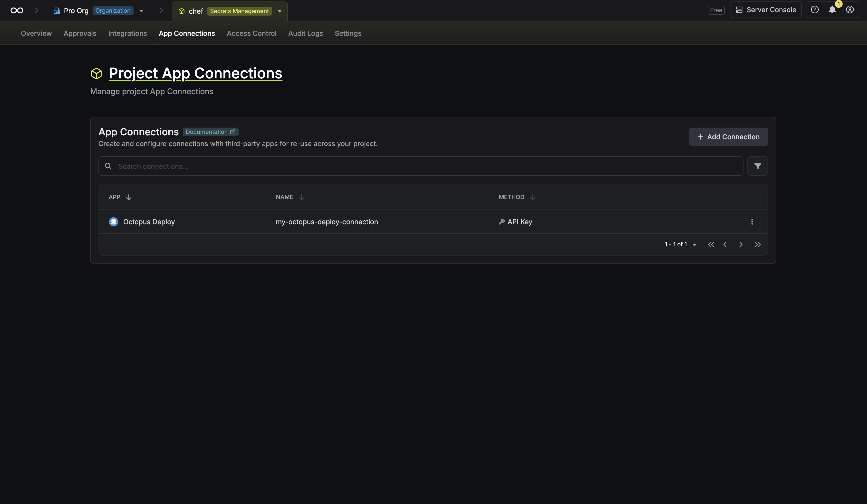Go to last page of results

(757, 244)
